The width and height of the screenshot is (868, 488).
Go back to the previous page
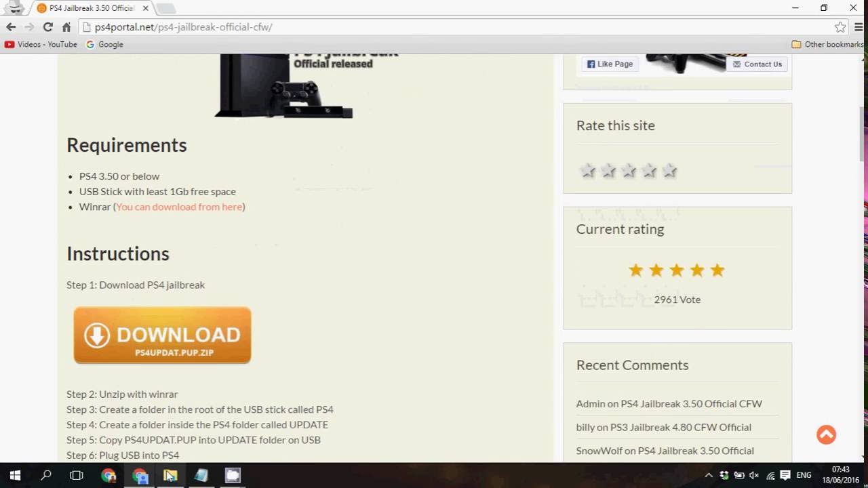coord(11,27)
